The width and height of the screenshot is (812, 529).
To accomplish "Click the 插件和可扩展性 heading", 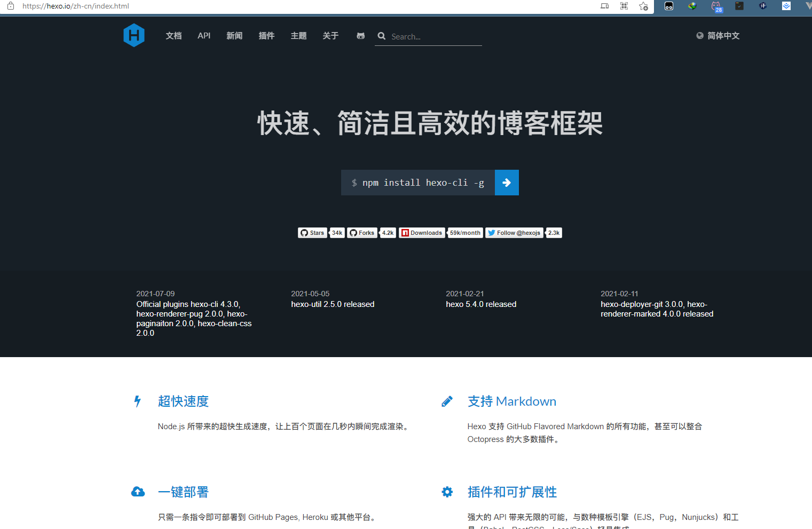I will click(513, 492).
